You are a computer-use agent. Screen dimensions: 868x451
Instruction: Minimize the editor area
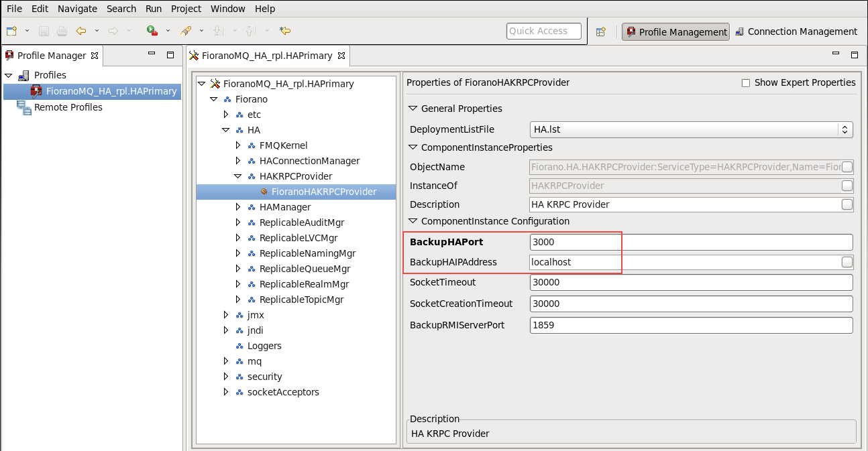coord(836,55)
